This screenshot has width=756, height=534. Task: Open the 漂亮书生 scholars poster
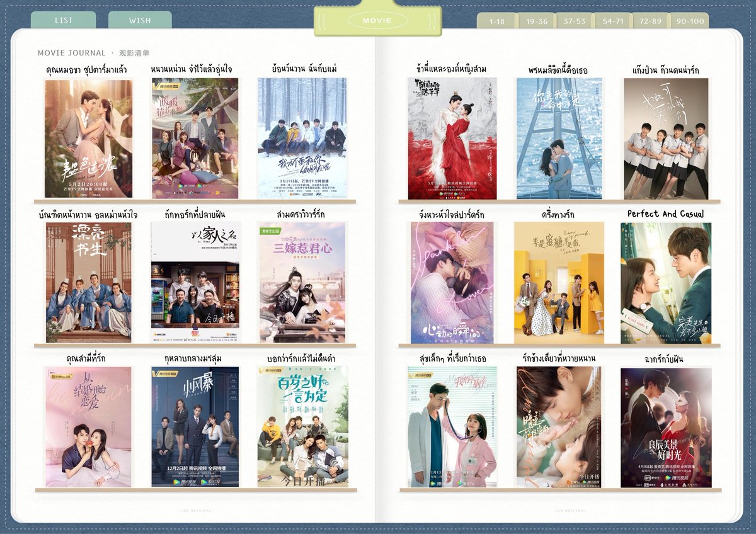pos(88,282)
